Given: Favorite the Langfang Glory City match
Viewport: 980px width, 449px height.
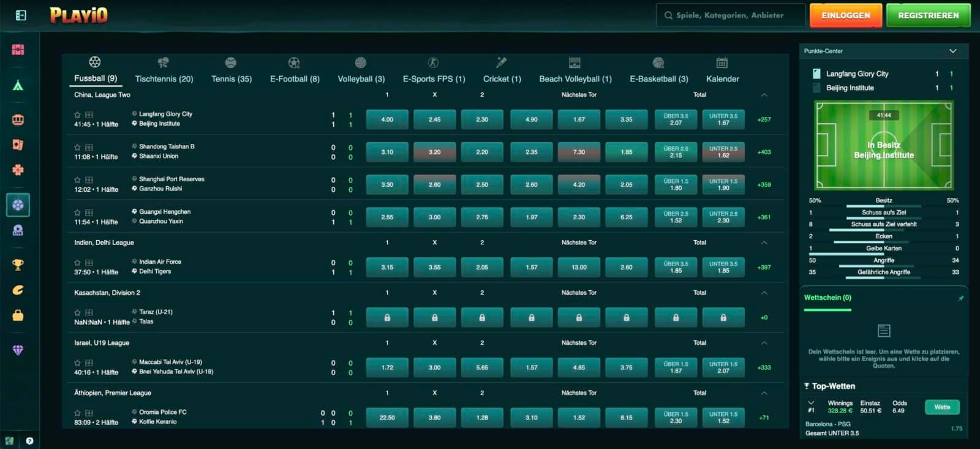Looking at the screenshot, I should tap(77, 115).
